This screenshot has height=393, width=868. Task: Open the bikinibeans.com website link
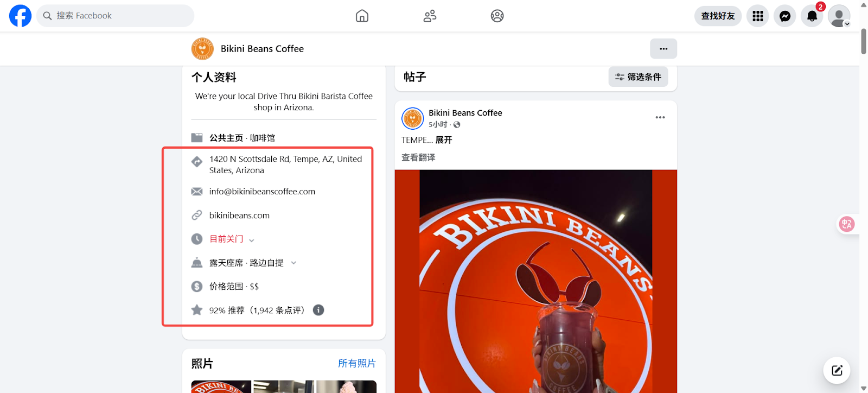(x=239, y=215)
